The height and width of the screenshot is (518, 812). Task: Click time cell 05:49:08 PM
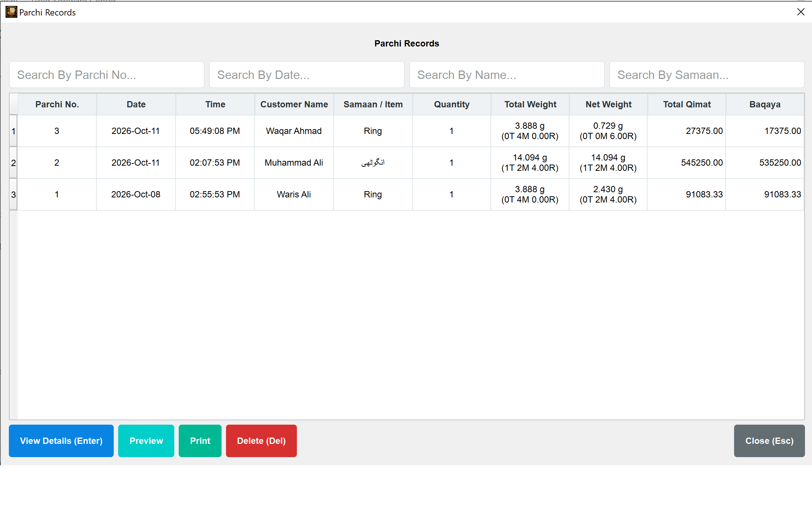tap(215, 131)
